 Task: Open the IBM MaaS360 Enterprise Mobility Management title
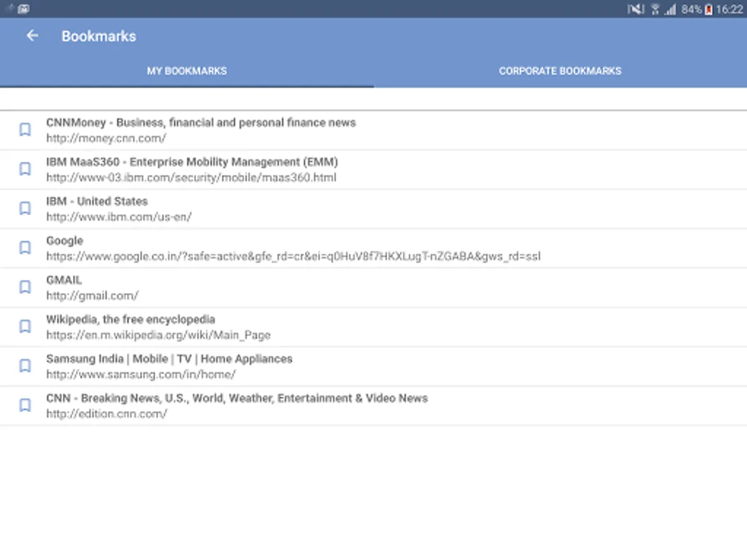click(192, 162)
